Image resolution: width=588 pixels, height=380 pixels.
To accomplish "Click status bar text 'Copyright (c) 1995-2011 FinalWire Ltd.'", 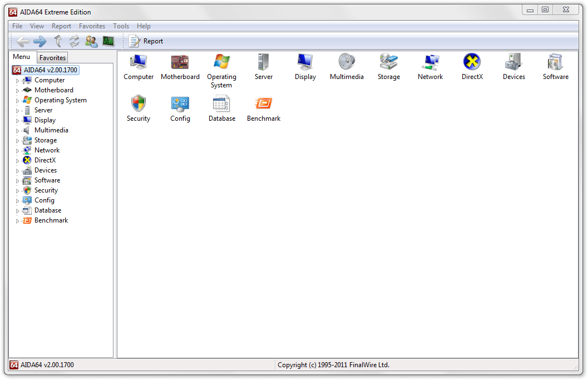I will pos(333,365).
